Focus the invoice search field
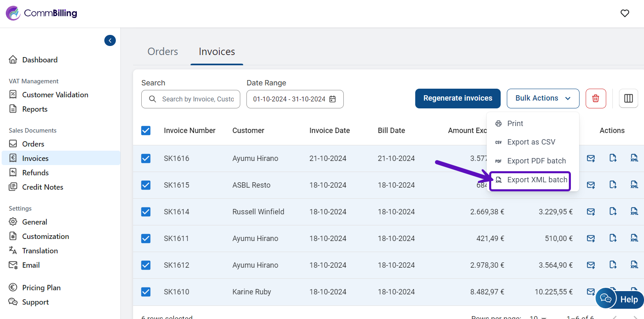Screen dimensions: 644x319 click(197, 99)
